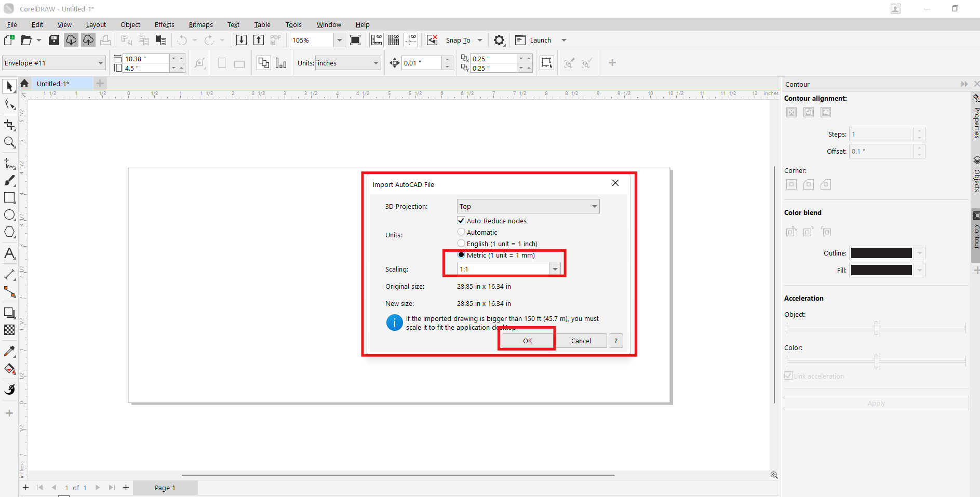Screen dimensions: 980x497
Task: Select the Ellipse tool
Action: click(9, 215)
